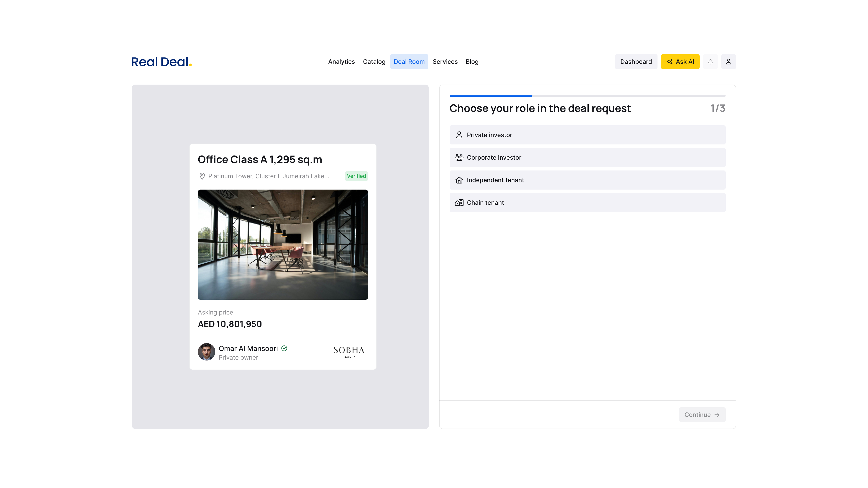The width and height of the screenshot is (868, 488).
Task: Click the Ask AI button
Action: click(x=680, y=62)
